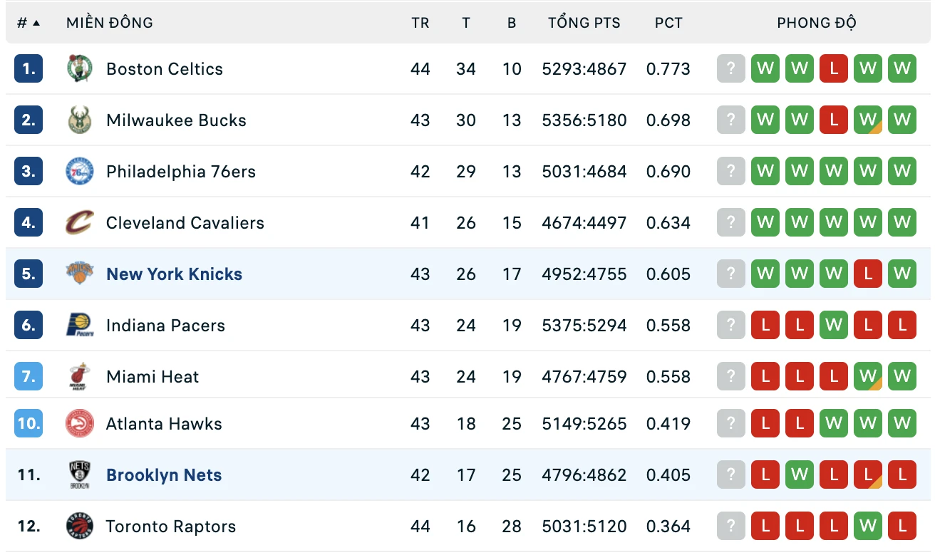Screen dimensions: 935x560
Task: Click the Milwaukee Bucks team logo
Action: click(80, 120)
